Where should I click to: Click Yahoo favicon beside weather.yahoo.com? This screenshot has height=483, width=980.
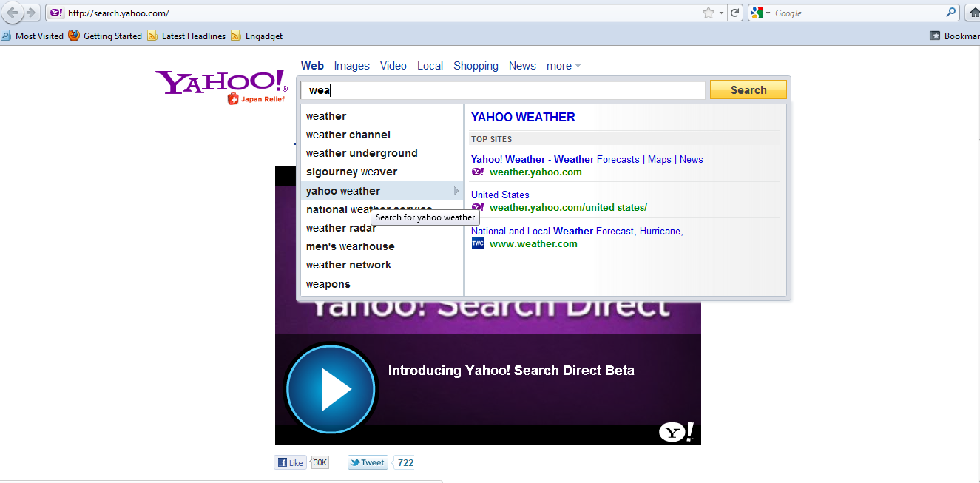(478, 172)
